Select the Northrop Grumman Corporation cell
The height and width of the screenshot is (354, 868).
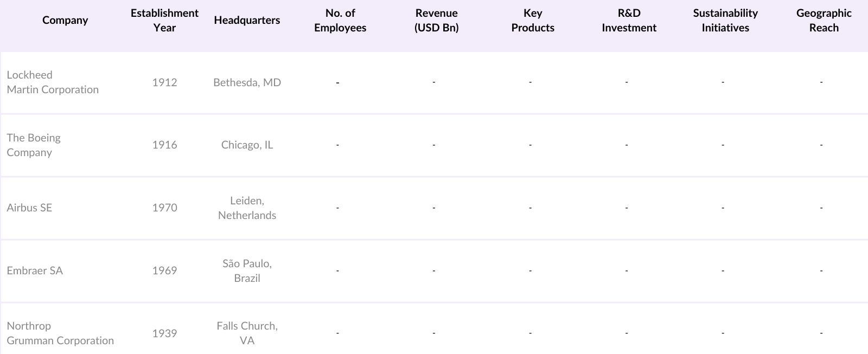click(60, 333)
